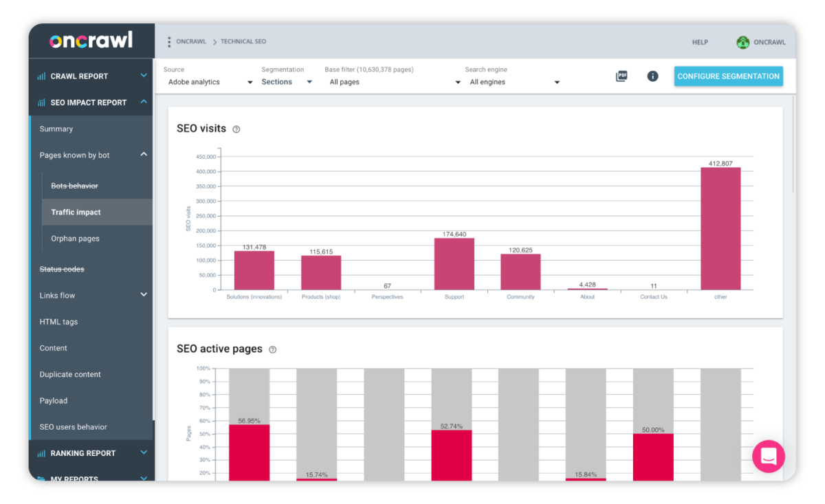
Task: Click the Help link in header
Action: (700, 43)
